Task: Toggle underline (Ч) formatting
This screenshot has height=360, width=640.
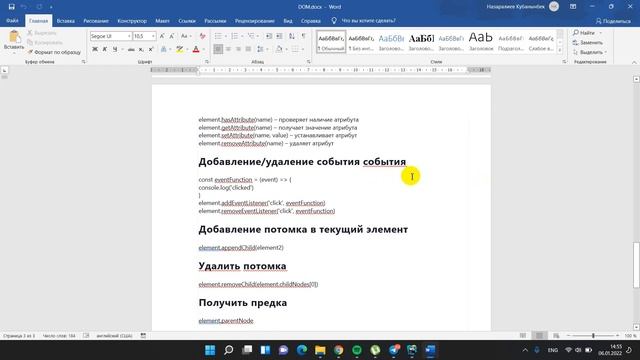Action: pos(115,49)
